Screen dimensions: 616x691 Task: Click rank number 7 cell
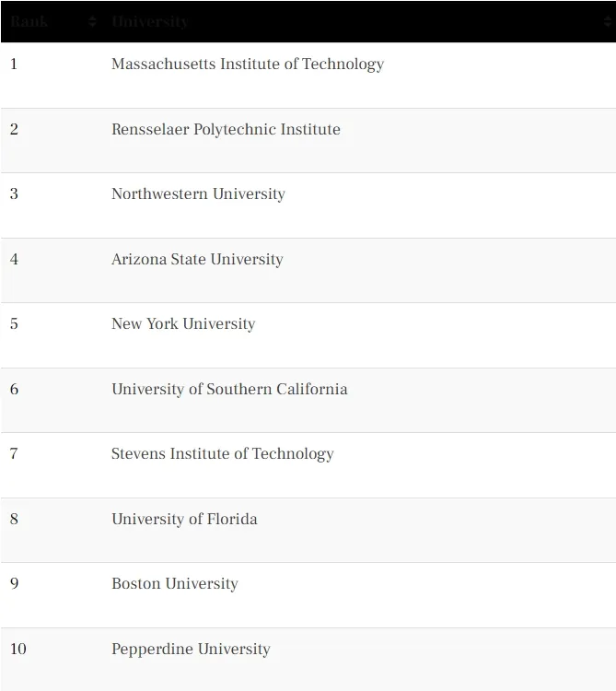14,454
